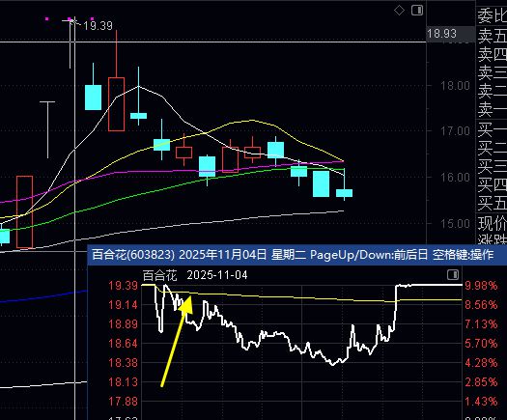Click the diamond icon above the chart

tap(400, 11)
